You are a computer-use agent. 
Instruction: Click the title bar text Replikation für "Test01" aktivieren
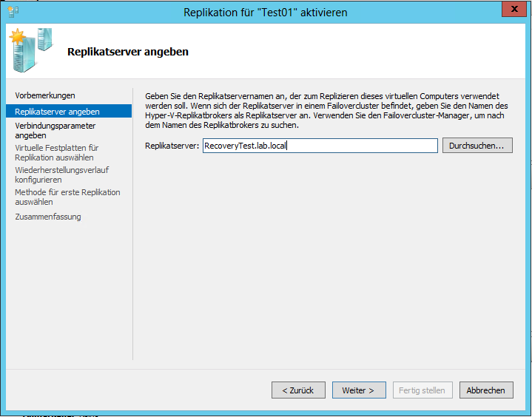pyautogui.click(x=266, y=12)
